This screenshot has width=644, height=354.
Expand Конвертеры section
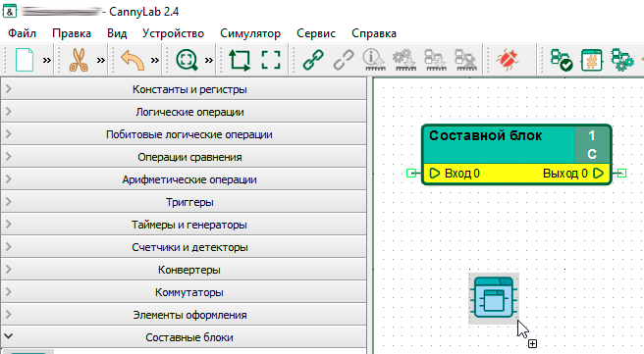tap(184, 270)
